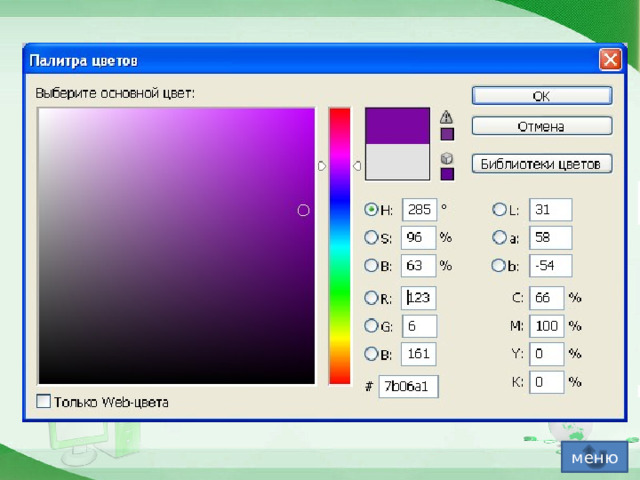
Task: Select the R red radio button
Action: point(371,298)
